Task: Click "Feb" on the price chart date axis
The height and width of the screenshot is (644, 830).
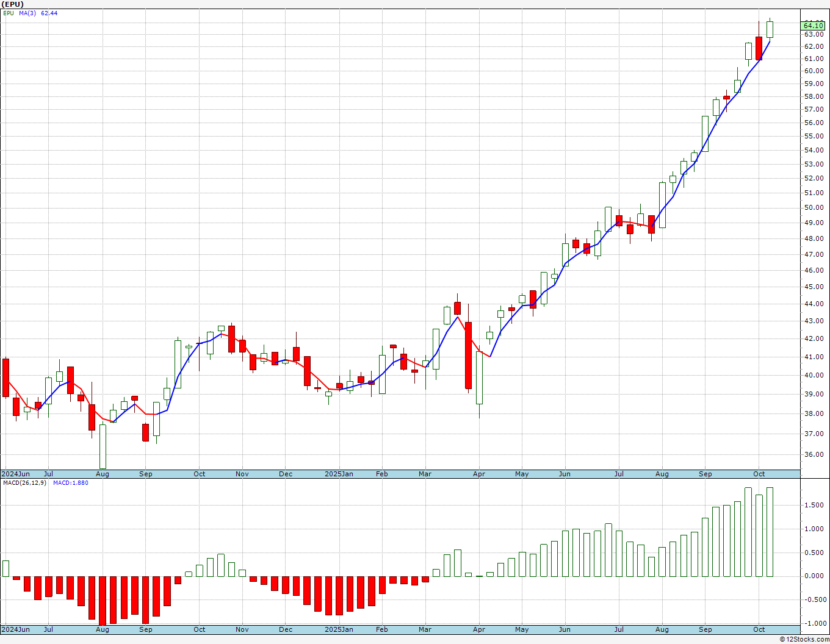Action: coord(382,474)
